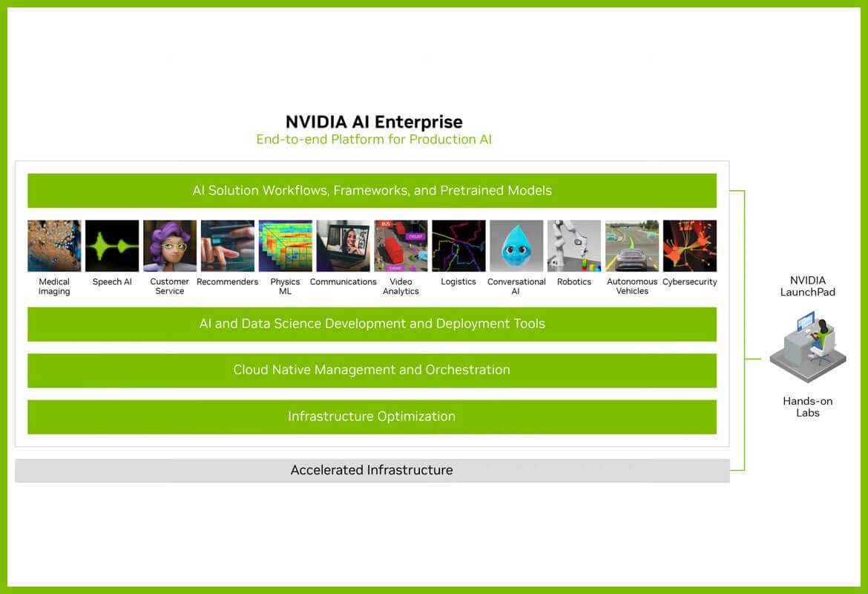Screen dimensions: 868x594
Task: Click the NVIDIA LaunchPad desk illustration
Action: pyautogui.click(x=808, y=347)
